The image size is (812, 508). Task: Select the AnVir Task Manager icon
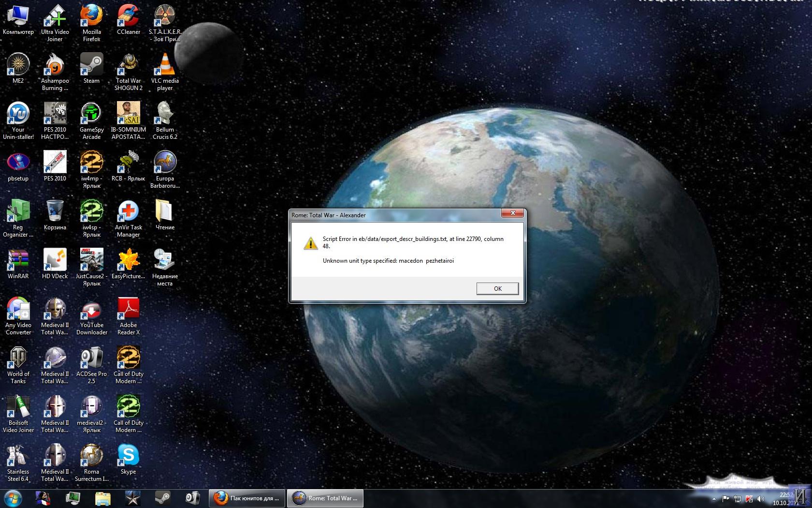(x=128, y=218)
